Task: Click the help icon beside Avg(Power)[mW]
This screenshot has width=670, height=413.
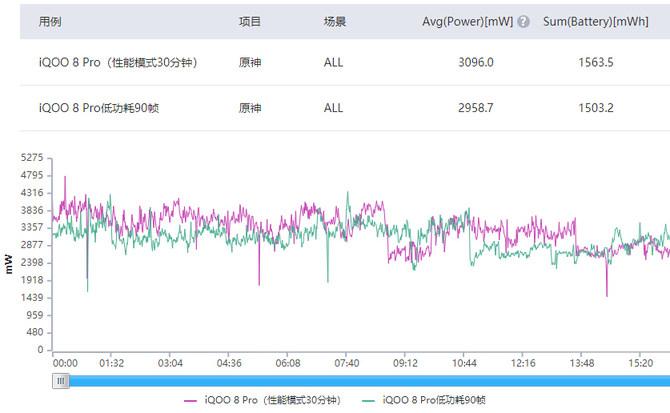Action: (x=523, y=21)
